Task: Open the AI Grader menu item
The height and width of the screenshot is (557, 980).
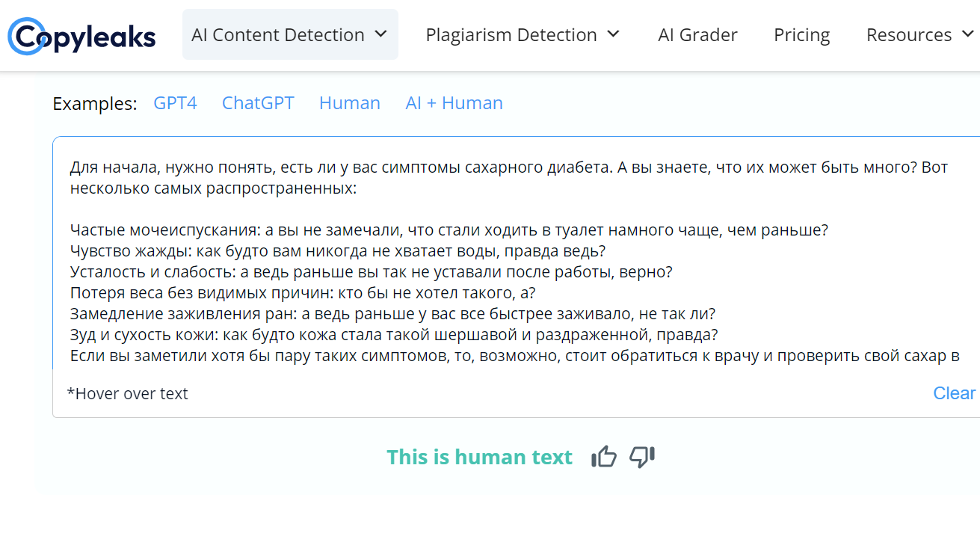Action: [x=697, y=35]
